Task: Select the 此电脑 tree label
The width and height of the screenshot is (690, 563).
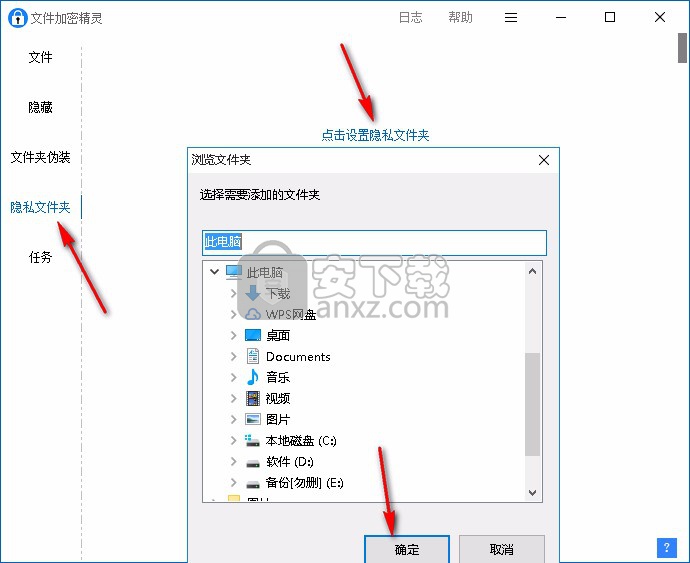Action: [x=265, y=272]
